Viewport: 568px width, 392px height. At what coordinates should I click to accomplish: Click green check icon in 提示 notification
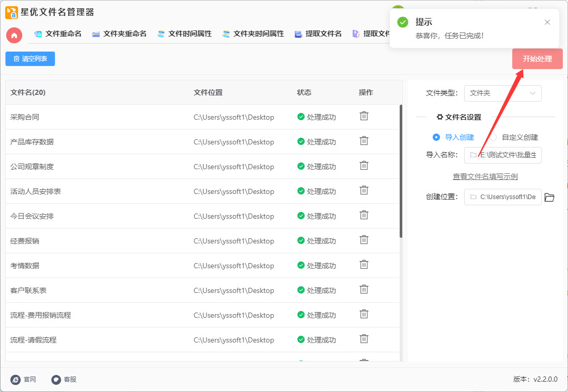pyautogui.click(x=402, y=22)
